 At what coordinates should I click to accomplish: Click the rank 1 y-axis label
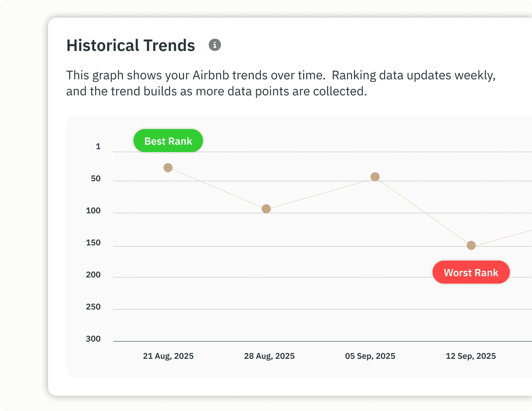tap(98, 146)
